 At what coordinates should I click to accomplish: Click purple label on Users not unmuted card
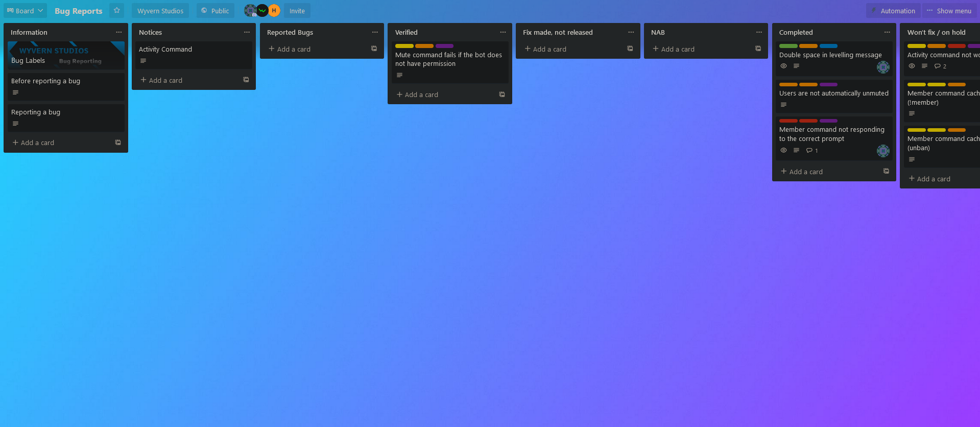click(x=828, y=84)
